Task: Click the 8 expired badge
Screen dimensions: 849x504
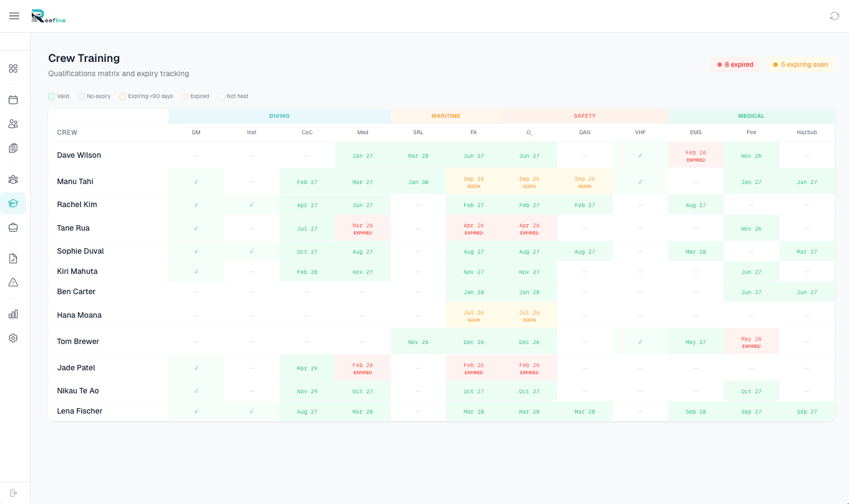Action: (735, 65)
